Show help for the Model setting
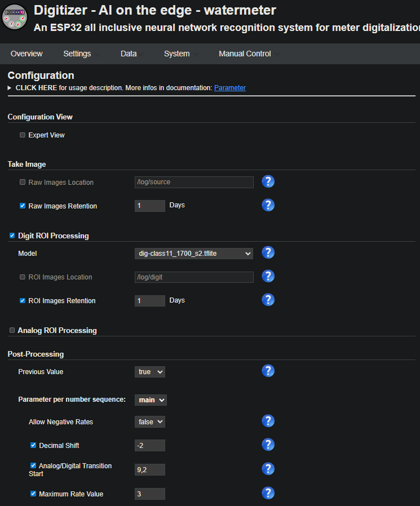This screenshot has width=420, height=506. (268, 252)
